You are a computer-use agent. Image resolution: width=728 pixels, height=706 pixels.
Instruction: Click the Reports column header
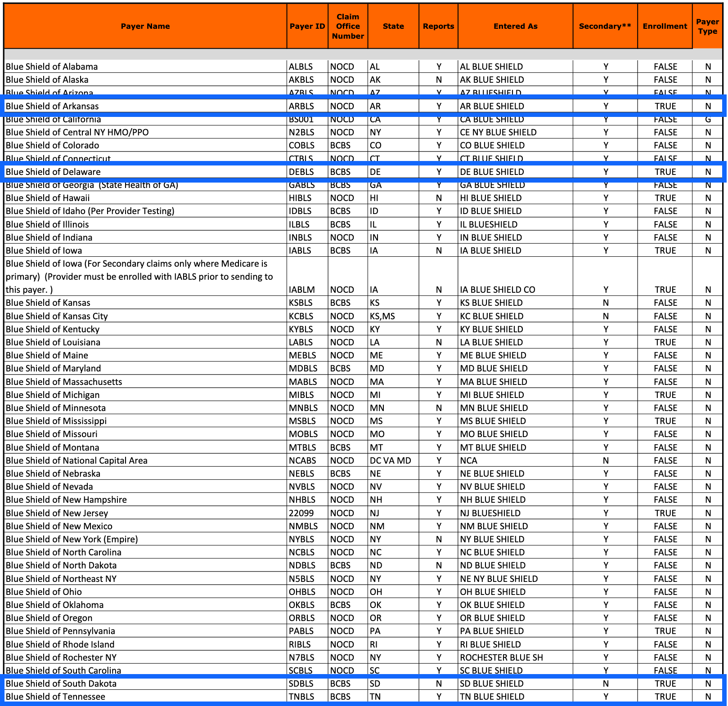click(x=438, y=26)
